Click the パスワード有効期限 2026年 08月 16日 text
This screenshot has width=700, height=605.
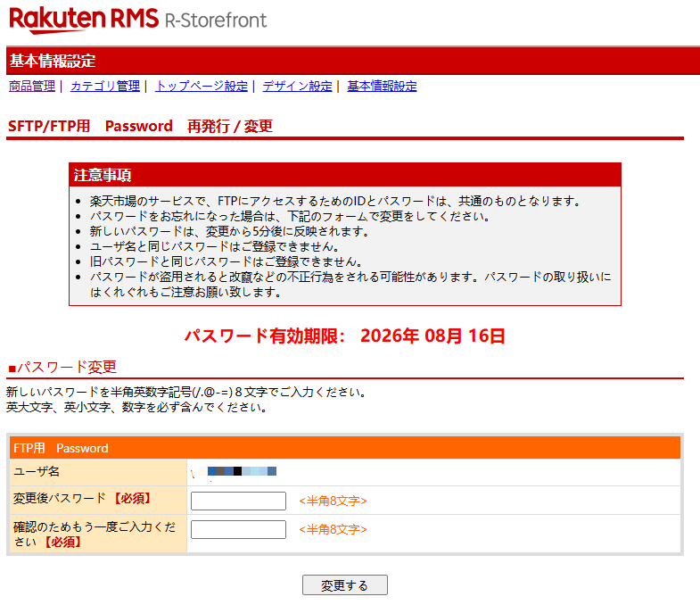point(344,336)
